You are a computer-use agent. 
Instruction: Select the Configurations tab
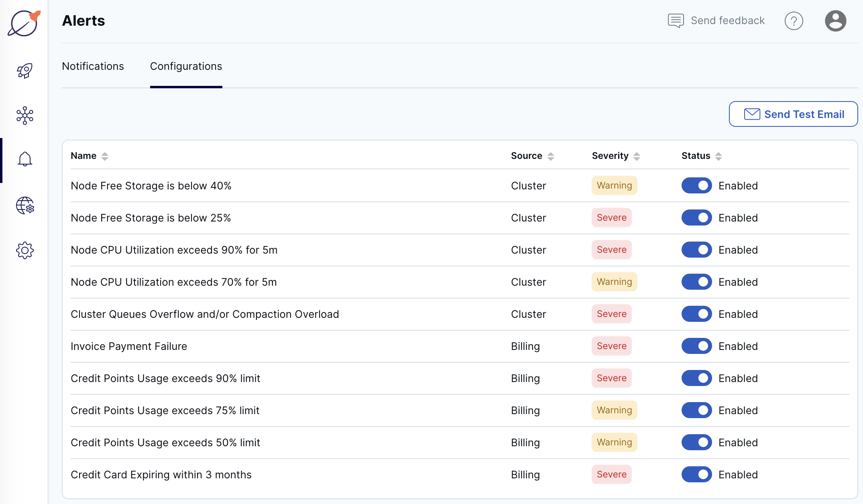[186, 66]
